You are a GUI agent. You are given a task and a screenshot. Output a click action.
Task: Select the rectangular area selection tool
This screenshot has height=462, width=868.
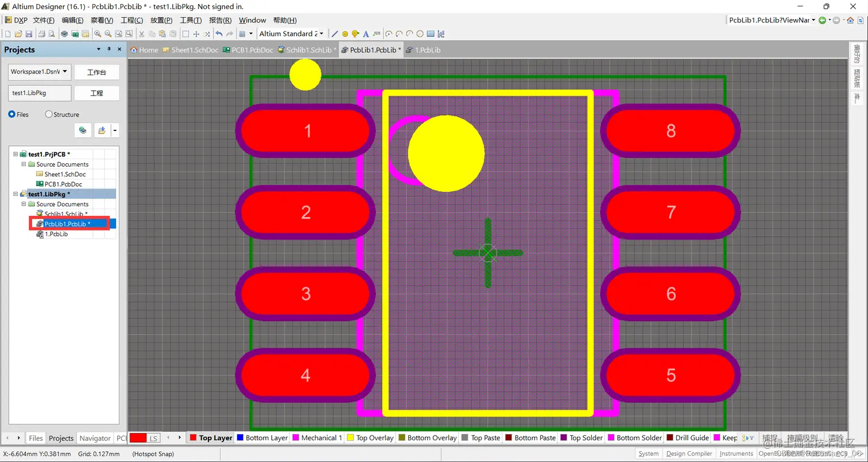coord(185,34)
